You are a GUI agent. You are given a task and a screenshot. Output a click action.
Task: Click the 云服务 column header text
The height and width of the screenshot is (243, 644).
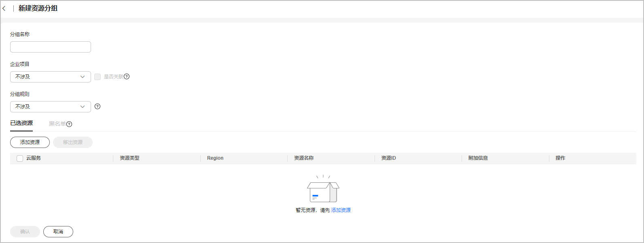(x=34, y=158)
